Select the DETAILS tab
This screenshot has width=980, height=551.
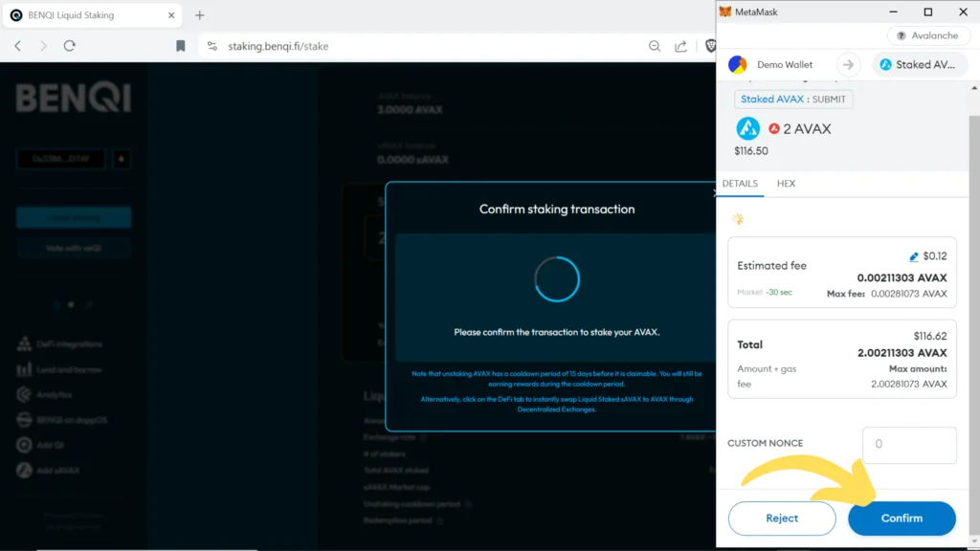pos(740,184)
